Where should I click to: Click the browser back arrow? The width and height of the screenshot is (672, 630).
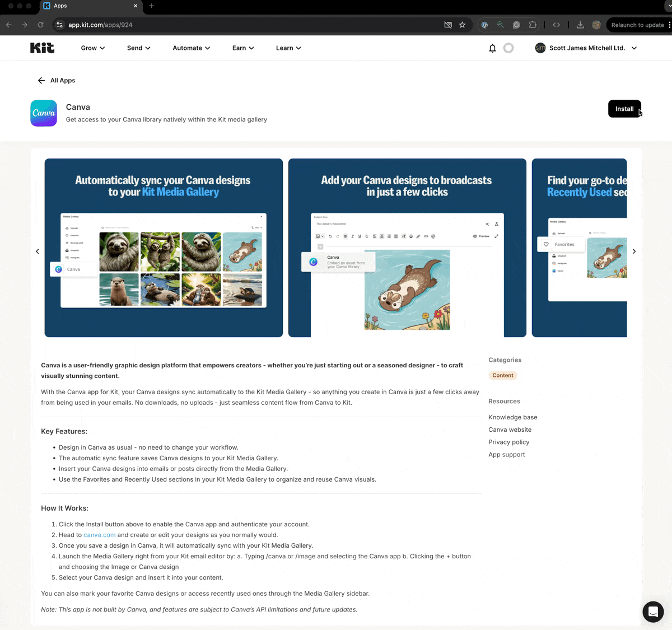coord(9,25)
